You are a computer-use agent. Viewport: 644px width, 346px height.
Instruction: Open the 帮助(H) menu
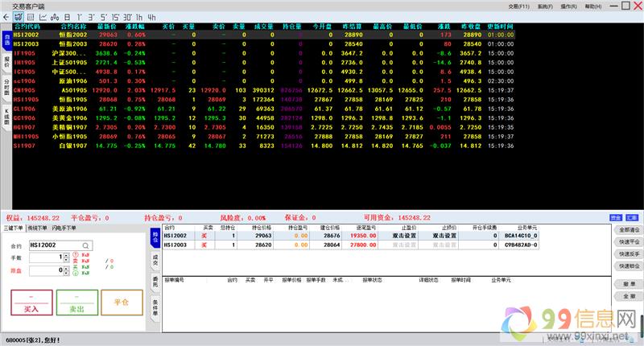tap(593, 6)
